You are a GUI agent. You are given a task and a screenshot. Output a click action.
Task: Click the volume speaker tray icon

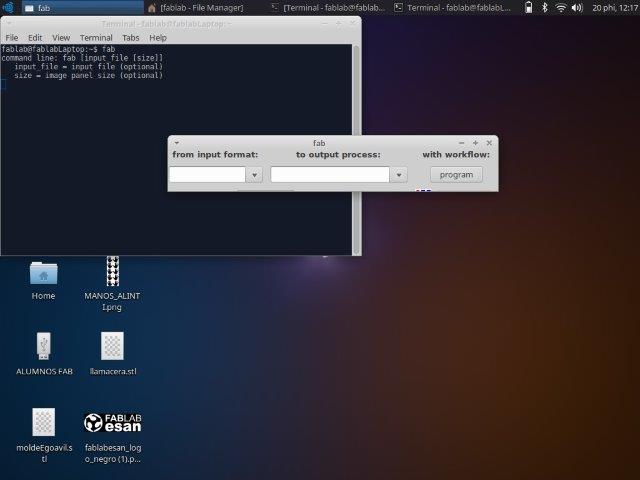point(577,7)
